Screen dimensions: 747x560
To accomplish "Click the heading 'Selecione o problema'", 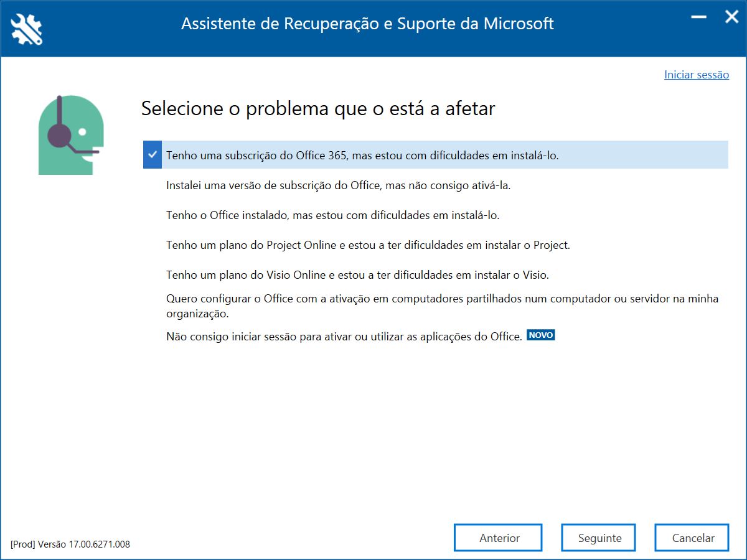I will tap(318, 108).
